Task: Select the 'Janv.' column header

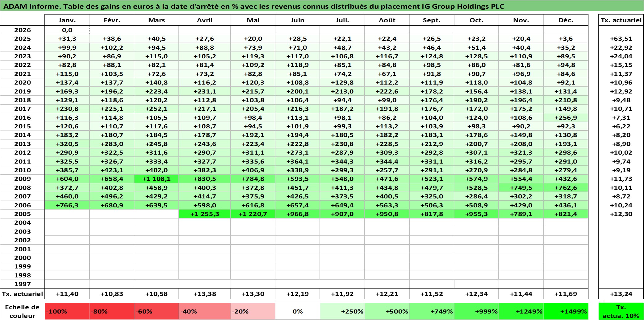Action: click(x=67, y=20)
